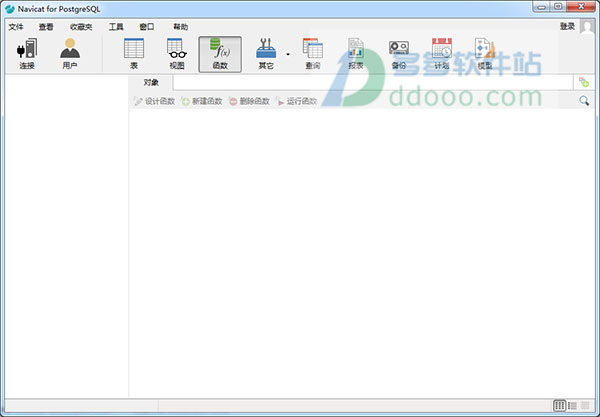Open the File (文件) menu
600x417 pixels.
16,27
